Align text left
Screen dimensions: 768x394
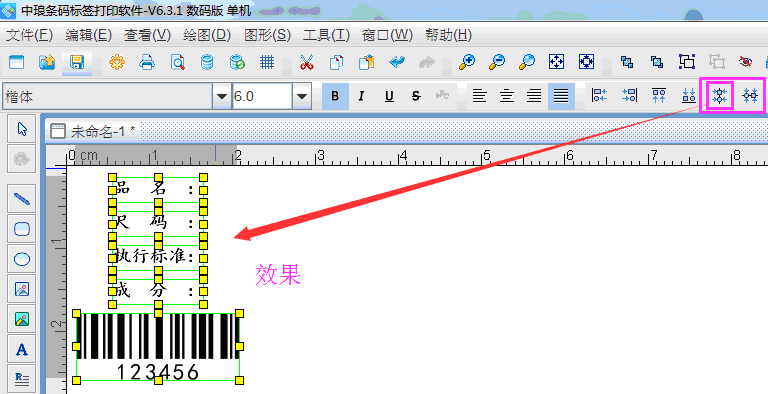(480, 96)
